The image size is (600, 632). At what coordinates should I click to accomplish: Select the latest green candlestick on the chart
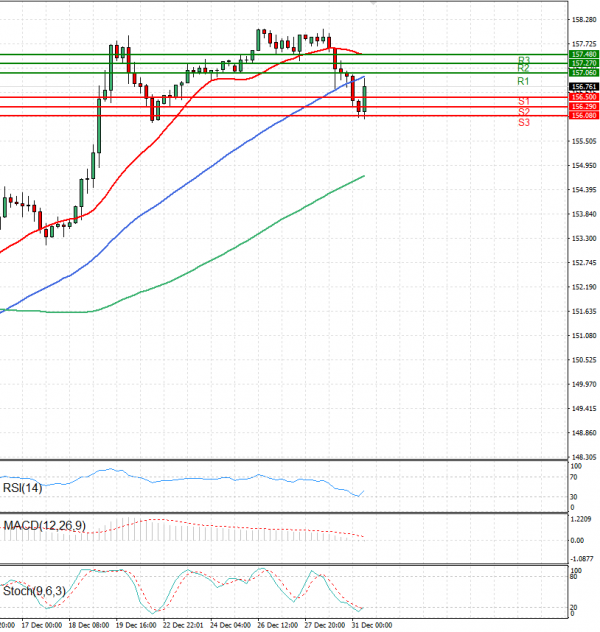[x=365, y=98]
